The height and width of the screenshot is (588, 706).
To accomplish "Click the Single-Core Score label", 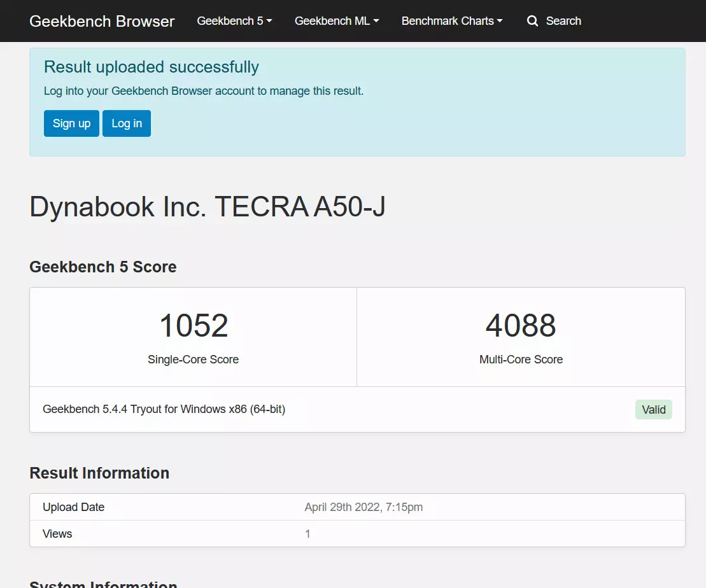I will point(193,360).
